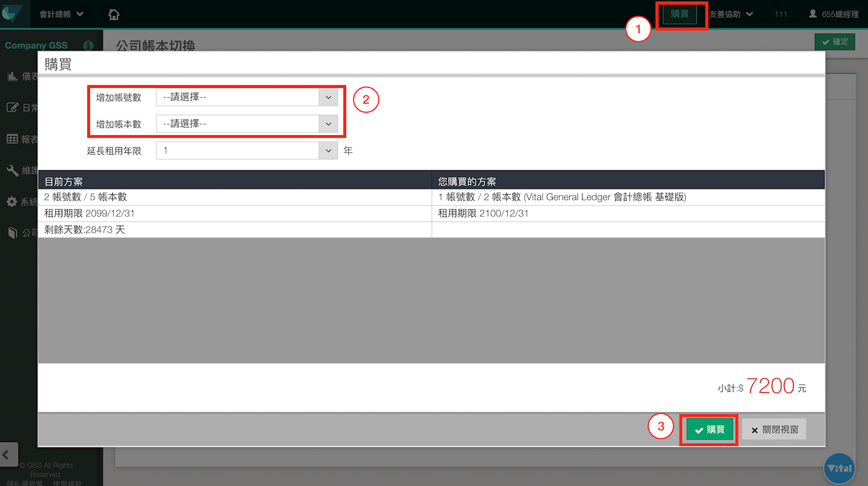Select the 剩餘天數:28473 天 cell
This screenshot has width=868, height=486.
click(235, 229)
